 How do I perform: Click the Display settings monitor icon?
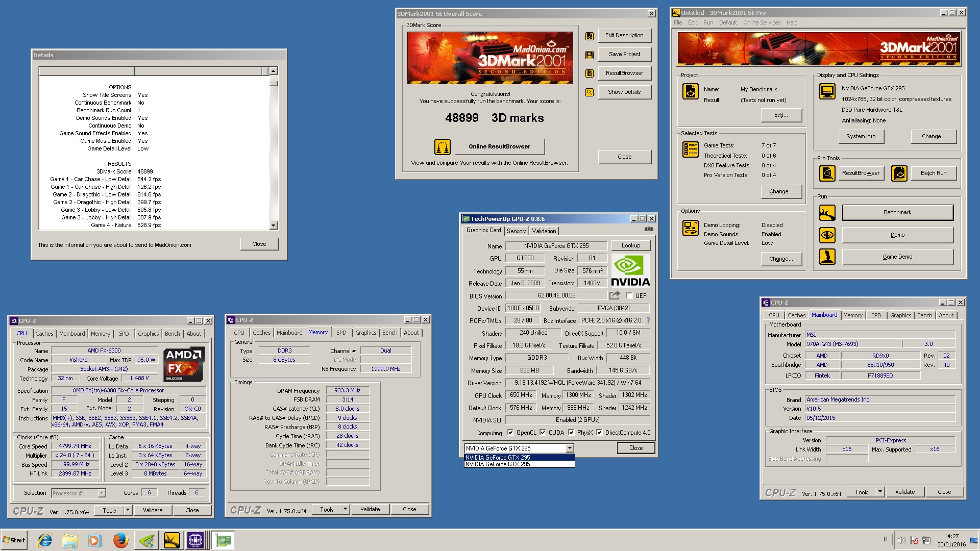[x=827, y=92]
